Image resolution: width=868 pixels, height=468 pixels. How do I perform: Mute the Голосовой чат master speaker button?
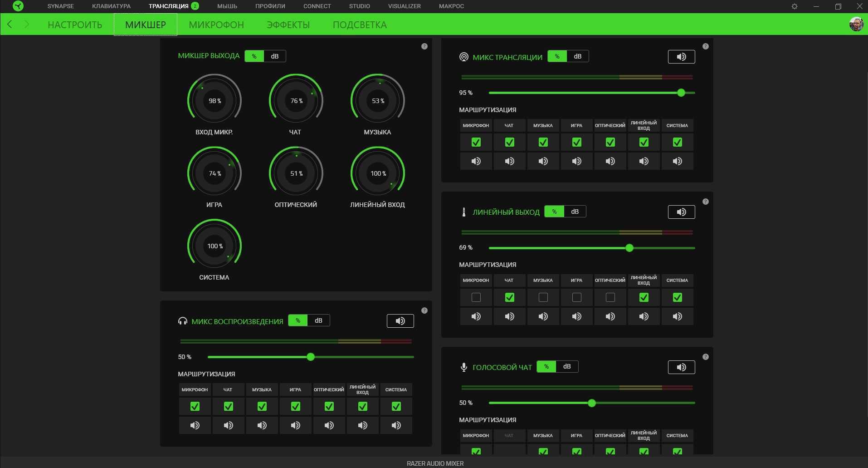pyautogui.click(x=681, y=367)
